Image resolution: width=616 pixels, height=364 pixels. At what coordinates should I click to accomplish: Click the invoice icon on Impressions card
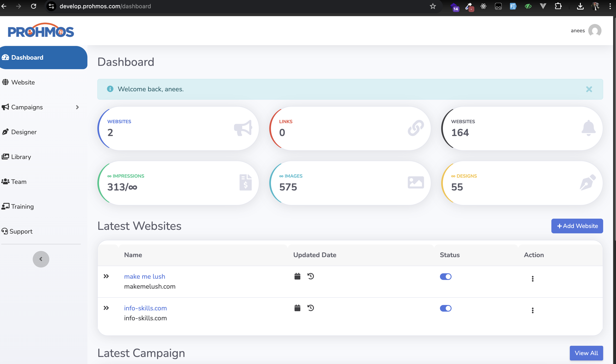[x=246, y=182]
